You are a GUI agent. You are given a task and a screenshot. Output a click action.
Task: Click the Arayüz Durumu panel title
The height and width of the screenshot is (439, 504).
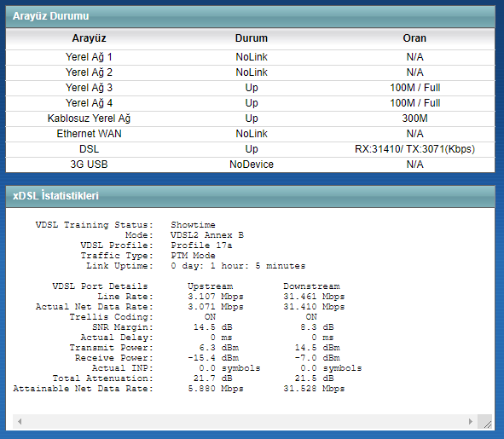tap(51, 16)
